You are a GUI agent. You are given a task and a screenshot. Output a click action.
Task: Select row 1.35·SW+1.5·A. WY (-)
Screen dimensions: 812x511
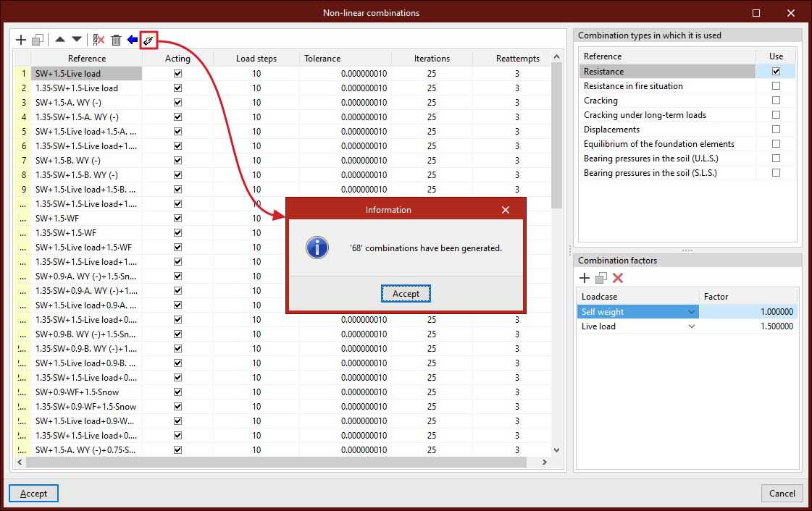tap(86, 117)
